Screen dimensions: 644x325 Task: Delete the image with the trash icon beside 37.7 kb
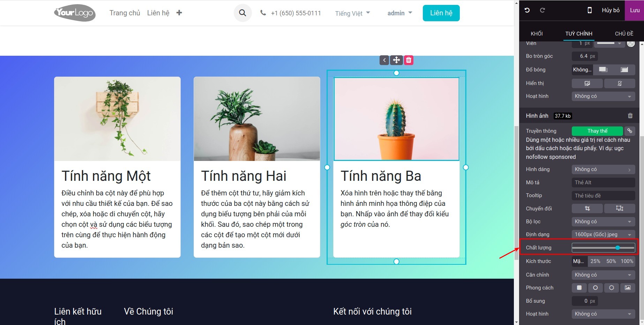[x=630, y=116]
